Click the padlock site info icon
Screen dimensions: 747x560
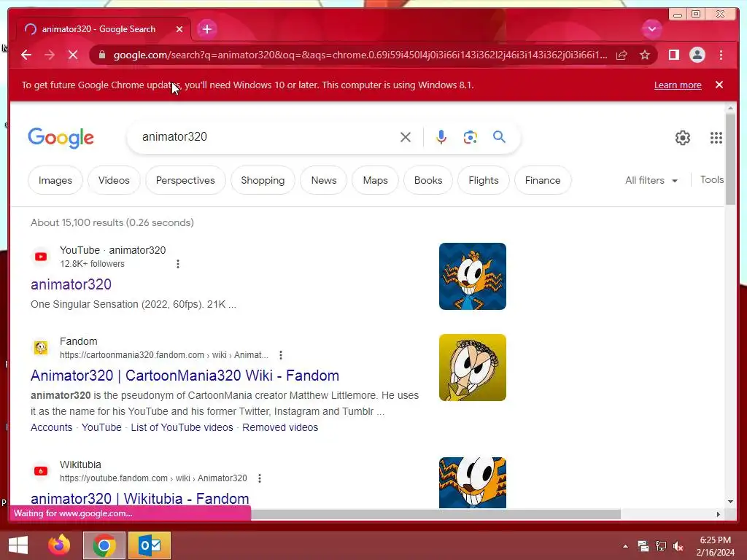pyautogui.click(x=101, y=55)
